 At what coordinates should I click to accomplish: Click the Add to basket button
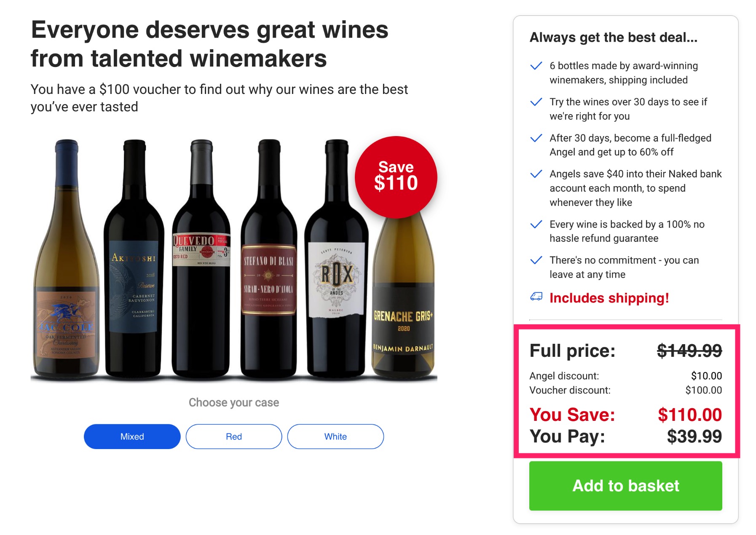tap(625, 485)
